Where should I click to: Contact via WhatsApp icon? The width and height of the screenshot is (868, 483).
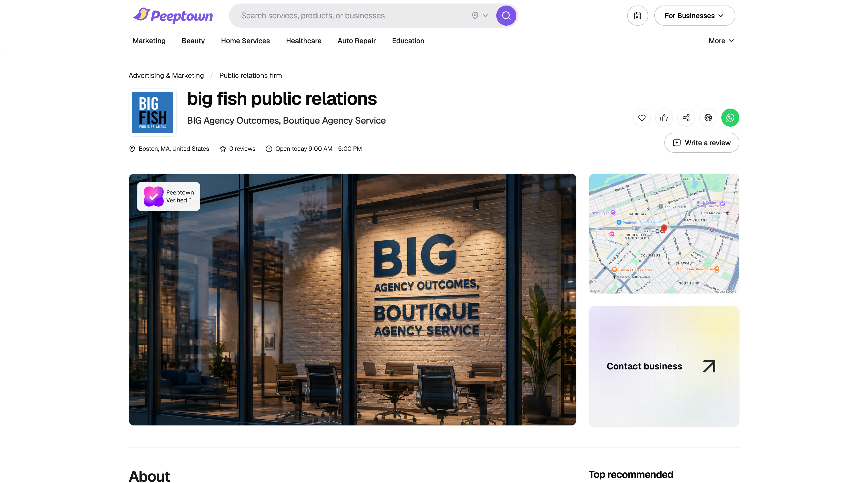tap(730, 118)
